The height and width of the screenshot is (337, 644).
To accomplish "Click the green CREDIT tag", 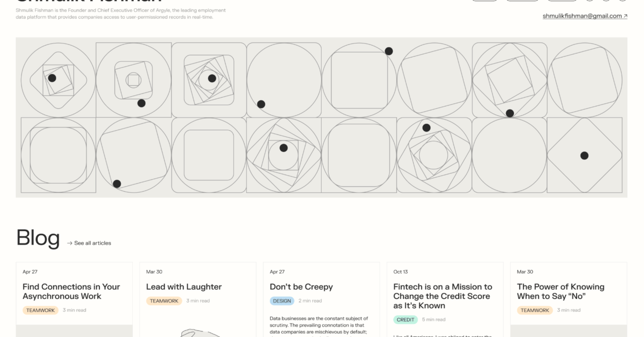I will (405, 320).
